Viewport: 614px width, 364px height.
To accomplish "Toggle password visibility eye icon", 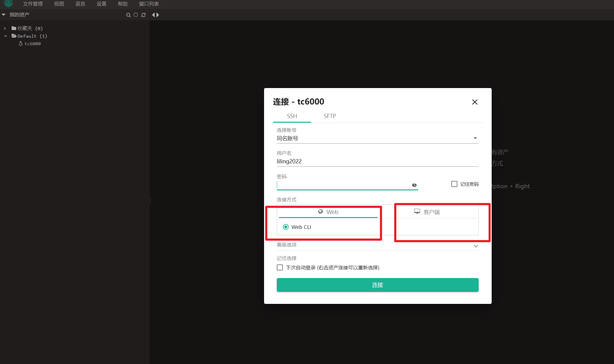I will coord(414,185).
